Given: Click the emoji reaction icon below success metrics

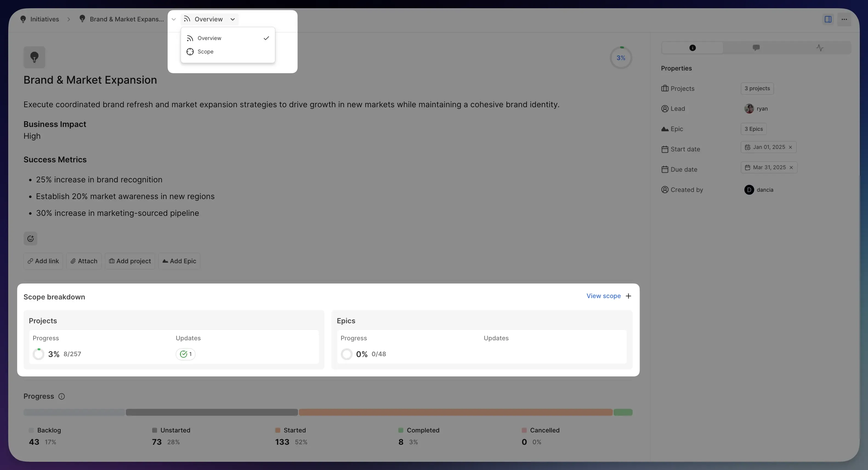Looking at the screenshot, I should click(31, 239).
